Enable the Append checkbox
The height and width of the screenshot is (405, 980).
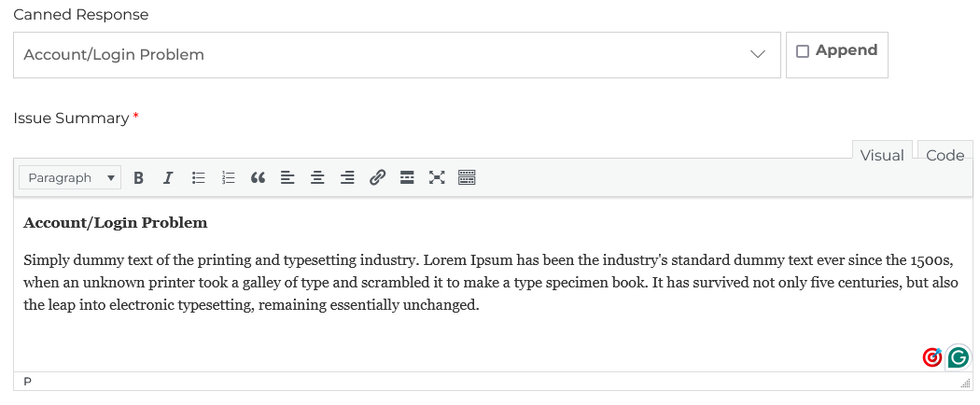point(803,51)
